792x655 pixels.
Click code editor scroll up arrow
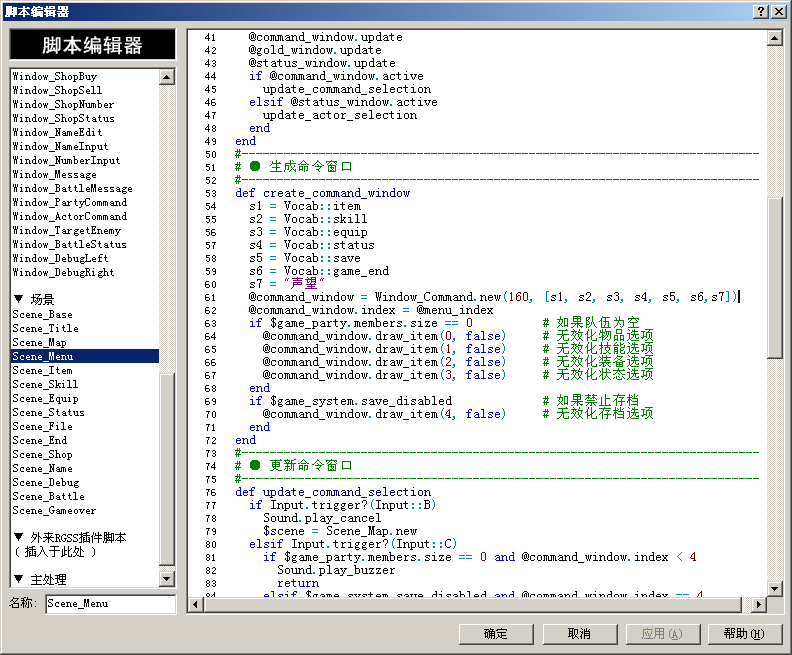click(x=775, y=38)
